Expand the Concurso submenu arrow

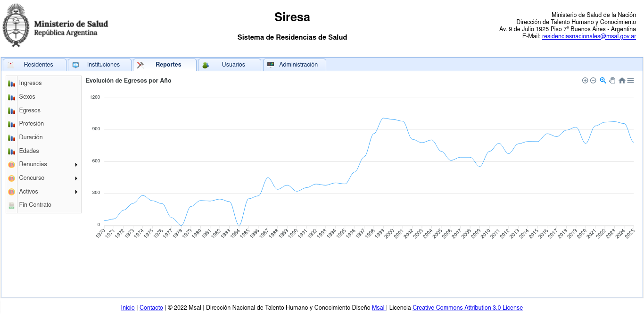click(76, 178)
